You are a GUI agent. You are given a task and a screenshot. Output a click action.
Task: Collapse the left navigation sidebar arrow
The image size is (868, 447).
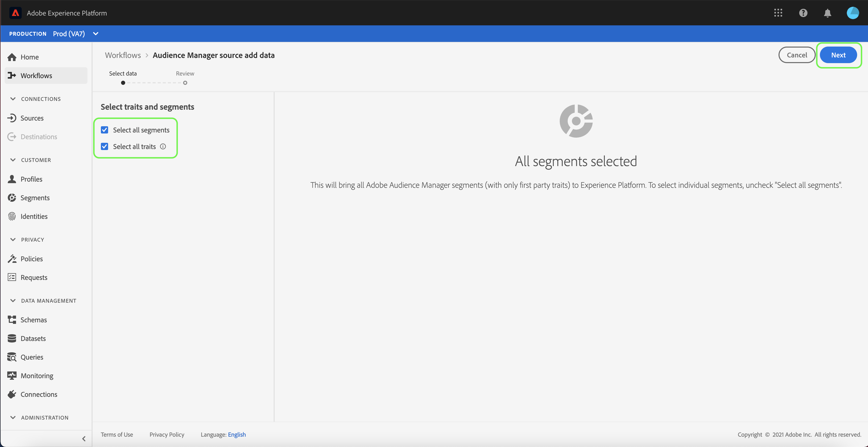84,438
